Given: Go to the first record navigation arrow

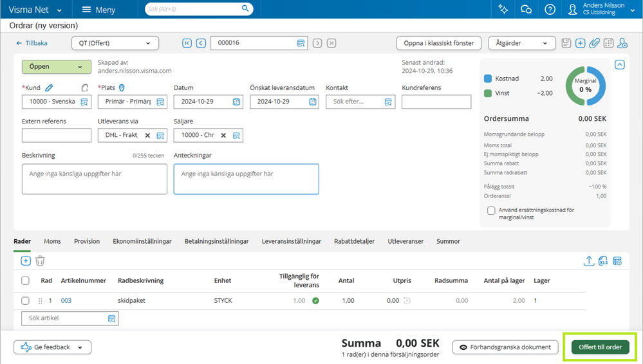Looking at the screenshot, I should click(187, 43).
